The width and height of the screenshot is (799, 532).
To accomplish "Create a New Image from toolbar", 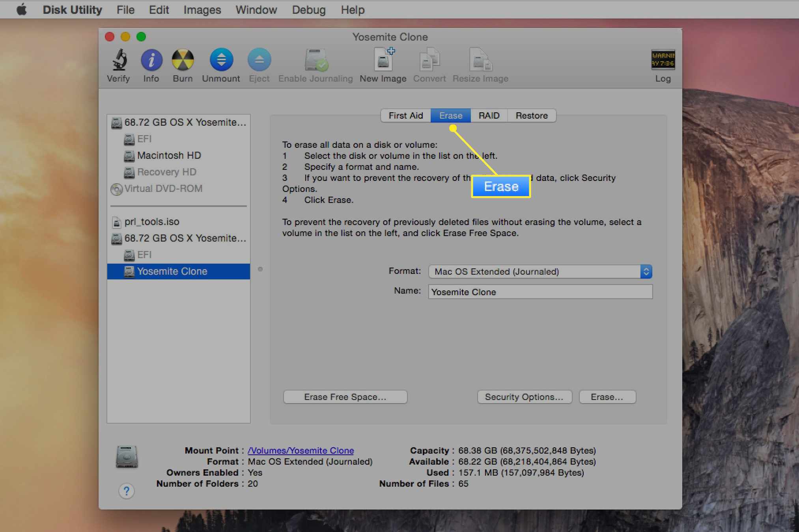I will coord(384,59).
